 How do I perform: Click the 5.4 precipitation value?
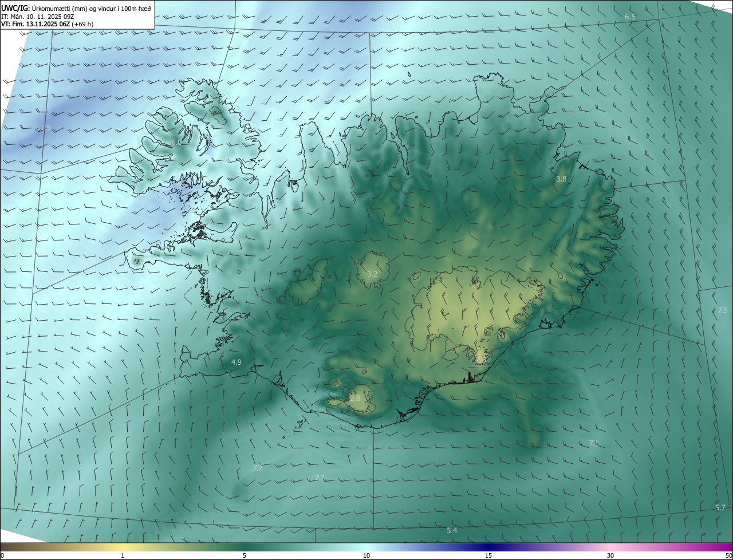[x=452, y=531]
